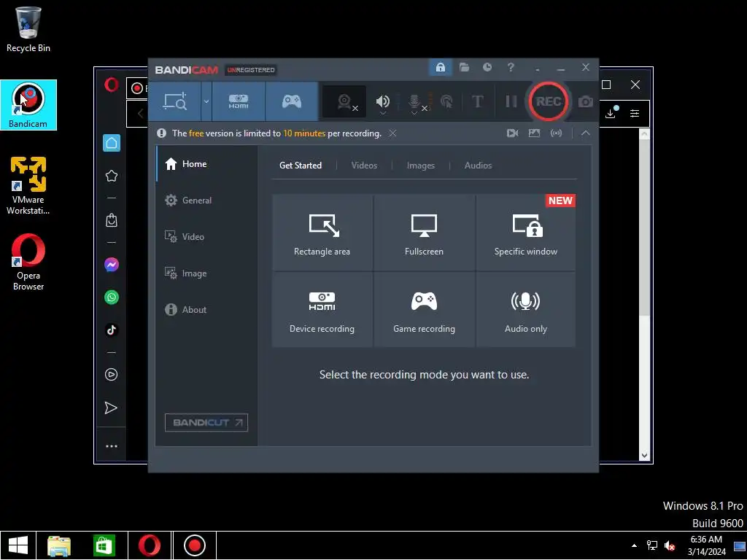This screenshot has width=747, height=560.
Task: Open Windows Store from the taskbar
Action: click(x=104, y=545)
